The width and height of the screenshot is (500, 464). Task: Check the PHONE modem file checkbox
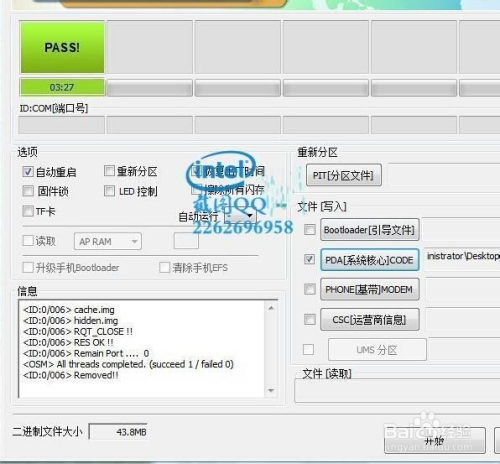pos(310,289)
